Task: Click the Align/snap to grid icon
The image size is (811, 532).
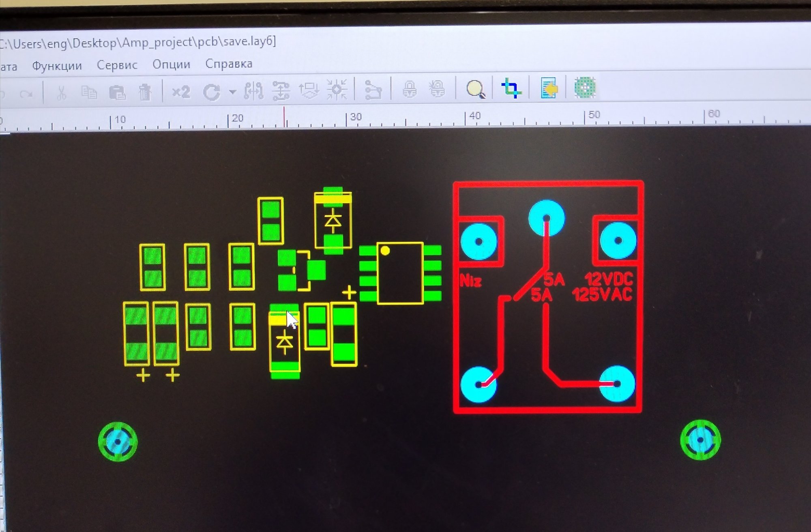Action: click(337, 90)
